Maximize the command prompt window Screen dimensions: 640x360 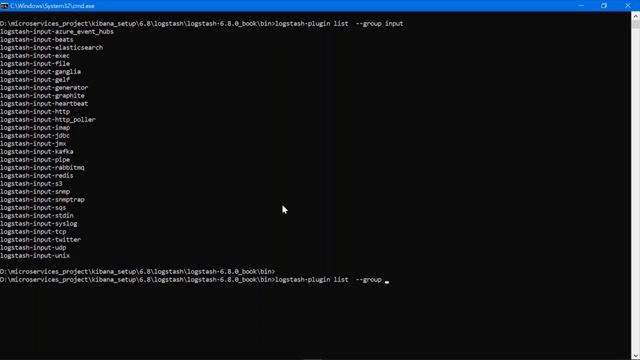[x=604, y=6]
